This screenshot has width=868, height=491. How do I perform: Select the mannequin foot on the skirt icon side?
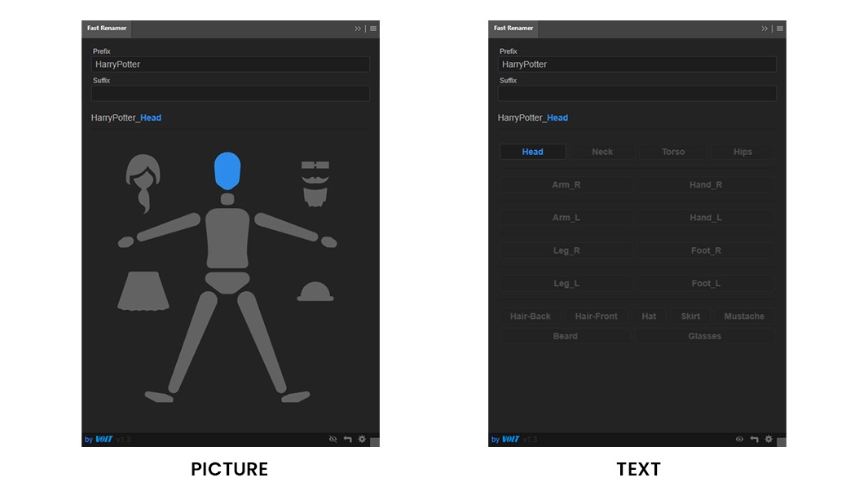pyautogui.click(x=159, y=396)
